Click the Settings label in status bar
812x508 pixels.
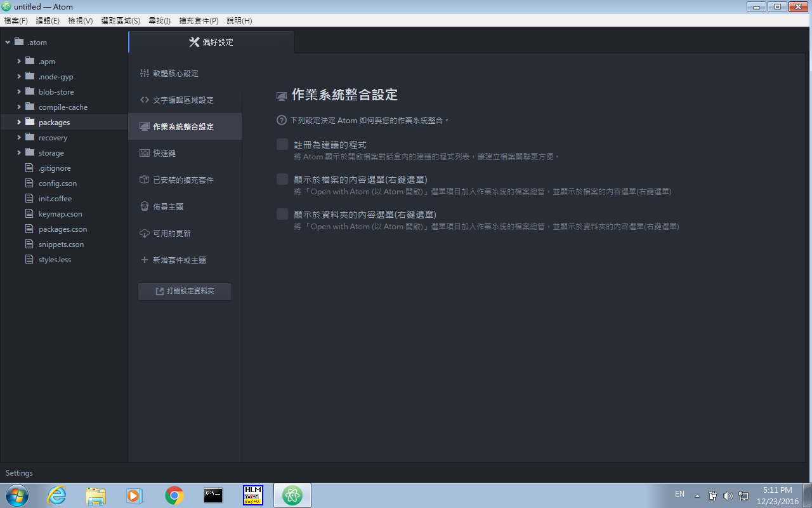[x=19, y=473]
